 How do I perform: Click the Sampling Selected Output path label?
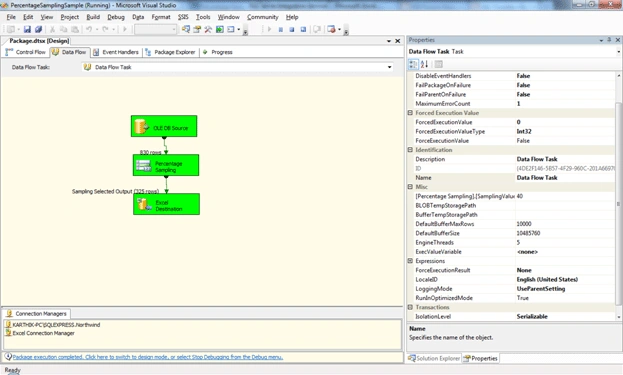(x=115, y=191)
